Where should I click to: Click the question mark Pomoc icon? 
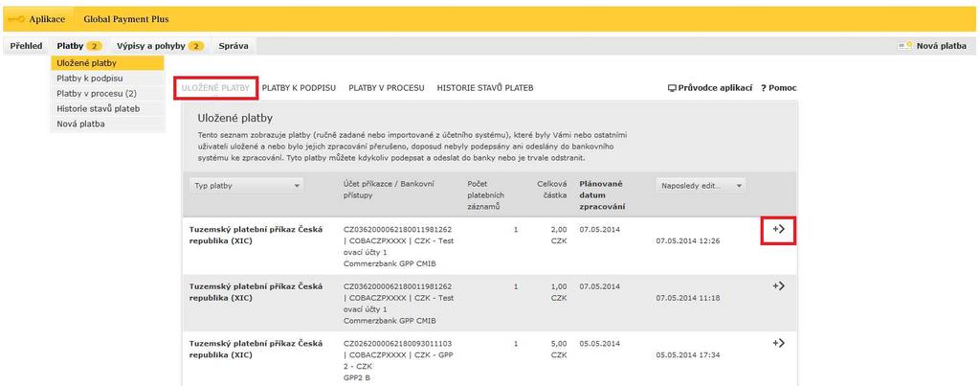tap(763, 88)
